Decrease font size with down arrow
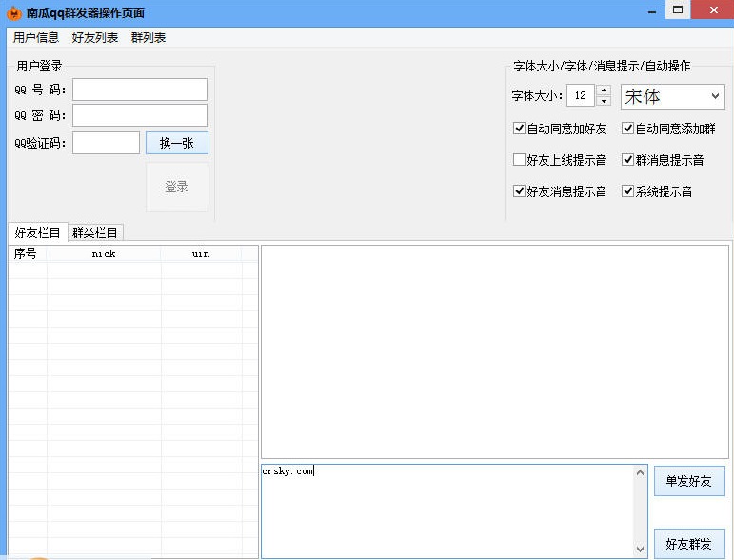734x560 pixels. click(604, 101)
